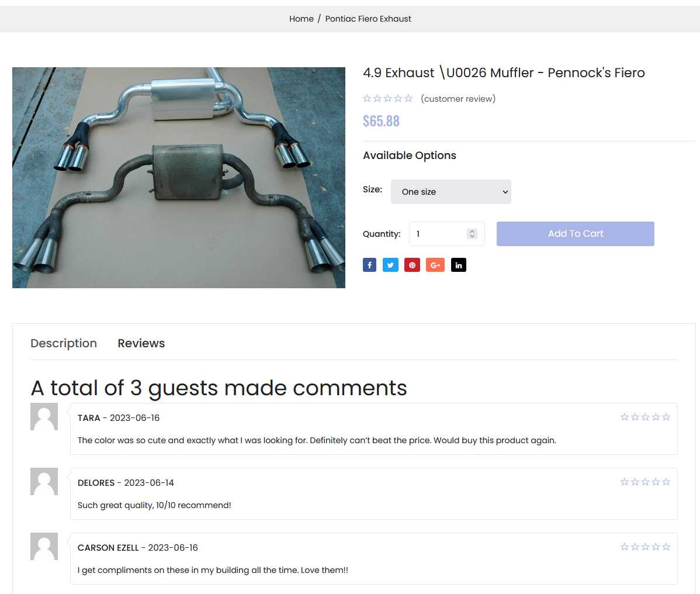
Task: Increase quantity with stepper arrow
Action: click(472, 231)
